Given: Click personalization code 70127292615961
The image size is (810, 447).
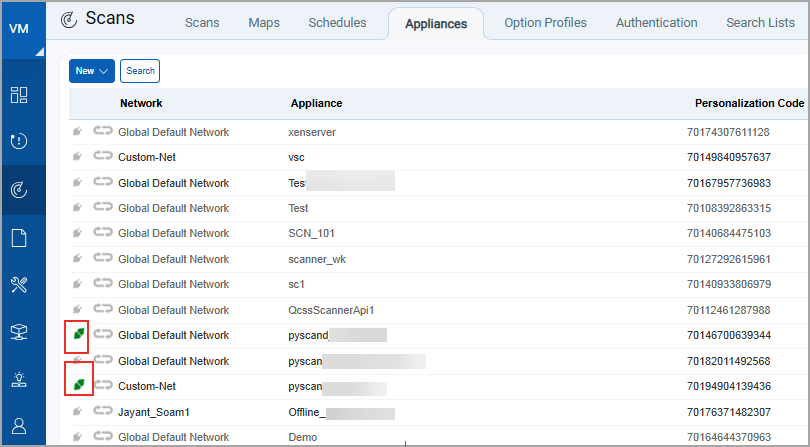Looking at the screenshot, I should pos(728,259).
